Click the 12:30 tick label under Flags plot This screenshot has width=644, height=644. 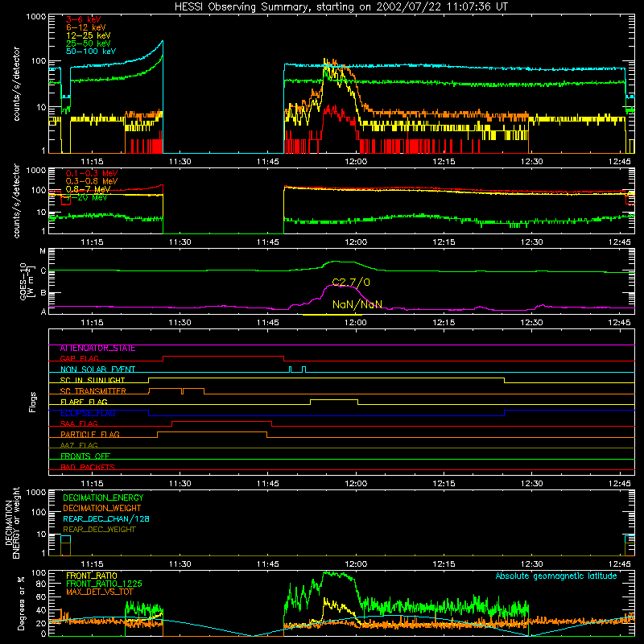(531, 484)
